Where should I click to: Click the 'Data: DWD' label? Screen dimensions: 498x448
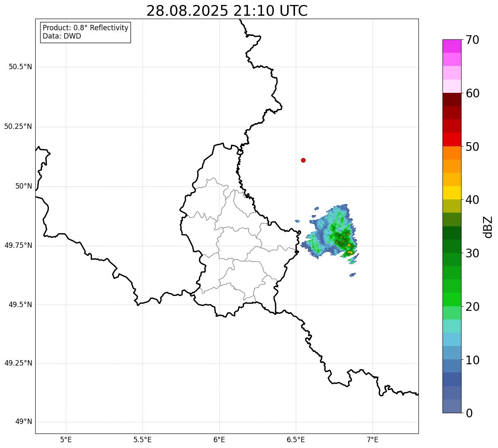tap(62, 36)
